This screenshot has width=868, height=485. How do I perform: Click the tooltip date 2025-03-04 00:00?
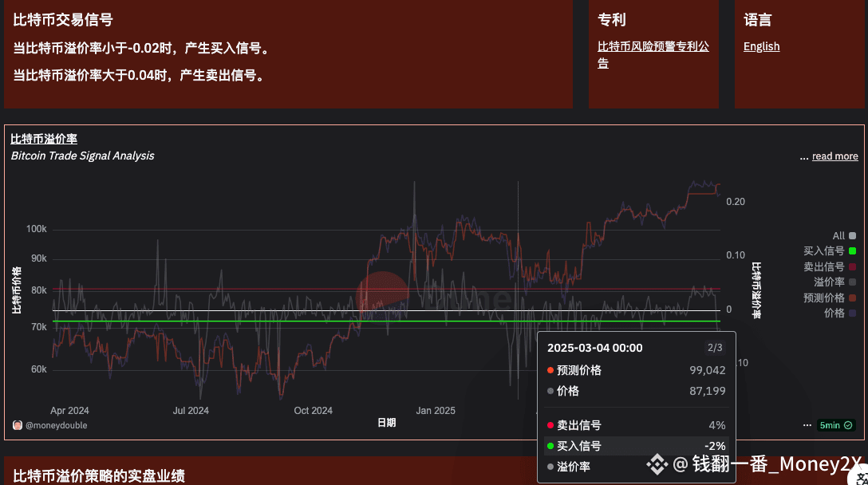(x=594, y=348)
